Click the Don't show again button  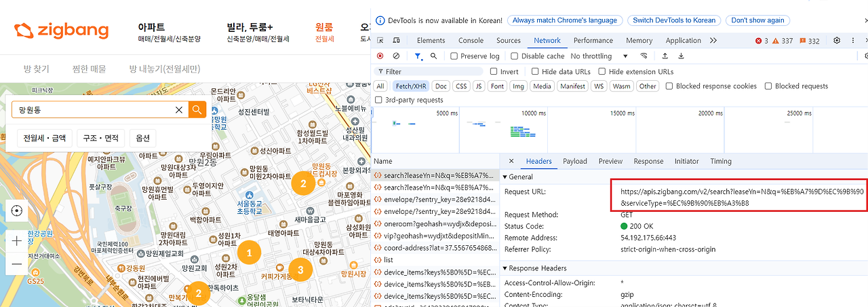(757, 20)
